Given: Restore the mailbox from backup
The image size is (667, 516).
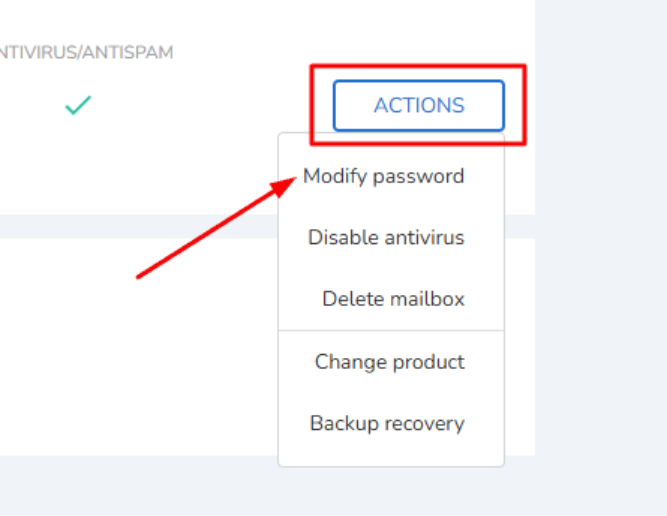Looking at the screenshot, I should tap(387, 424).
